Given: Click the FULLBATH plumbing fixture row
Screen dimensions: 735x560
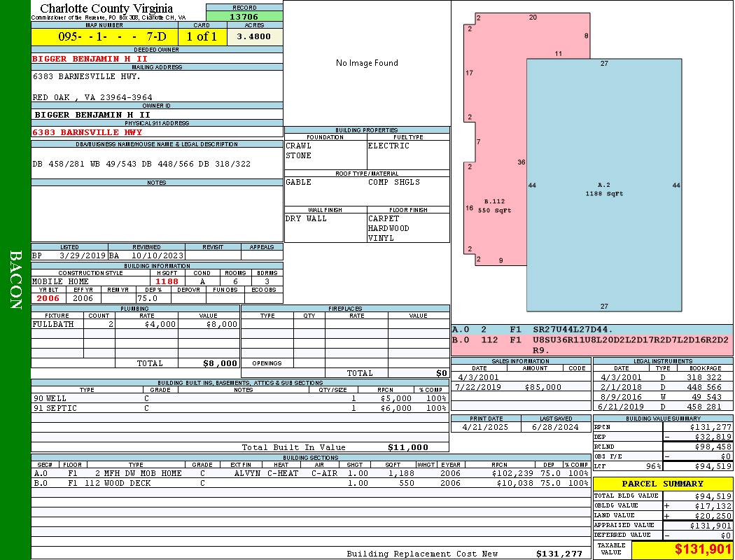Looking at the screenshot, I should coord(135,325).
